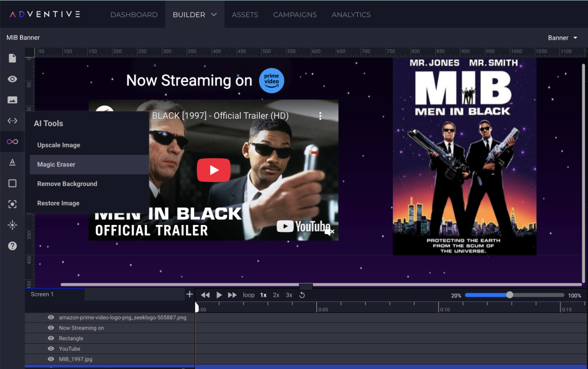
Task: Click the 0:05 mark on timeline
Action: tap(323, 309)
